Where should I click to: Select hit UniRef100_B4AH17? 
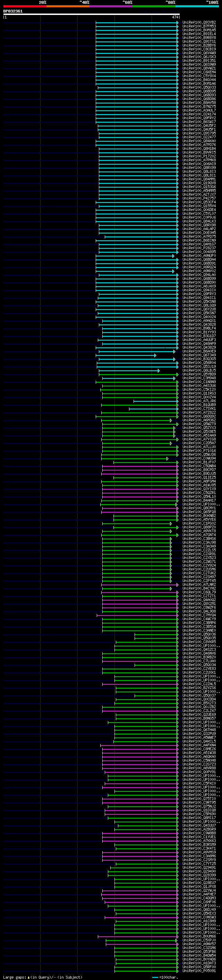click(199, 500)
